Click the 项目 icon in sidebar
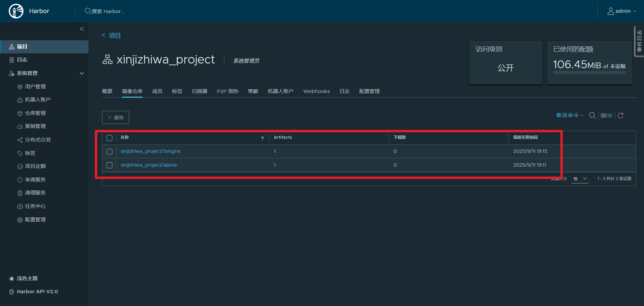 point(12,47)
